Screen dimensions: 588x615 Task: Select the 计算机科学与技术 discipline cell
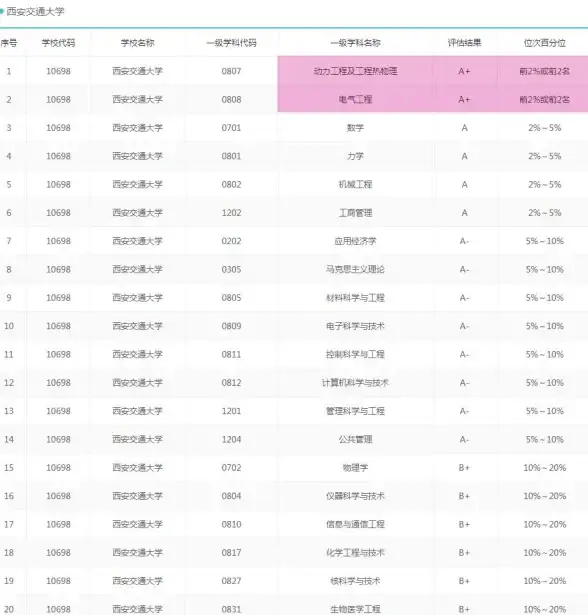pyautogui.click(x=355, y=382)
